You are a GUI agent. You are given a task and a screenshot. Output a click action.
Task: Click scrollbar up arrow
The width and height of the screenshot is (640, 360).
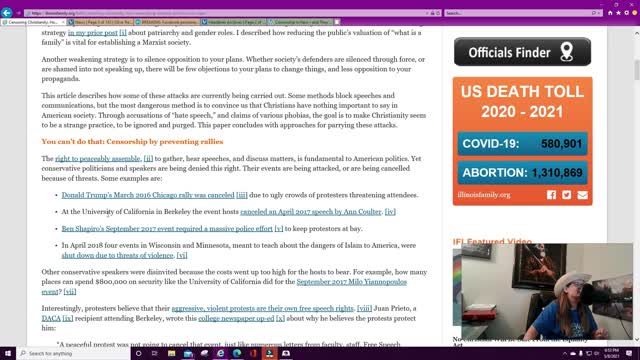[x=636, y=33]
